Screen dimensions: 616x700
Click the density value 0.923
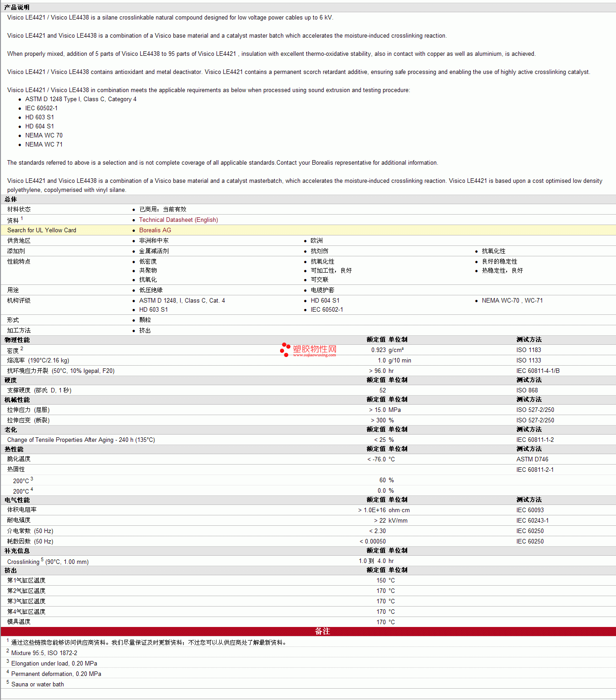379,350
